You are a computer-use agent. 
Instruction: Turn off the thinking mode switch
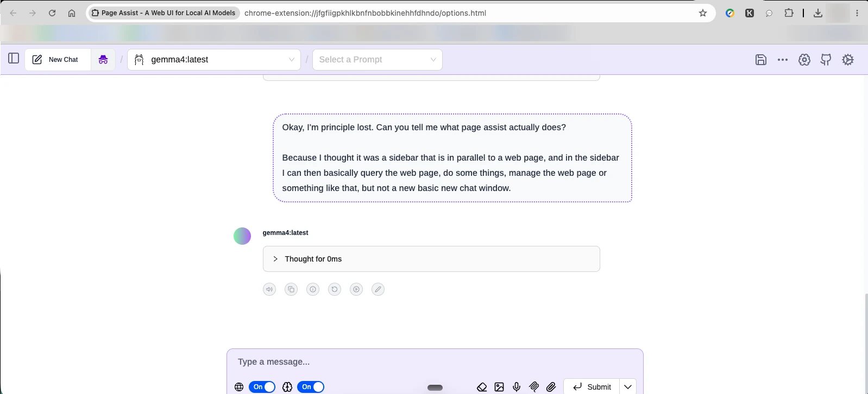click(311, 387)
